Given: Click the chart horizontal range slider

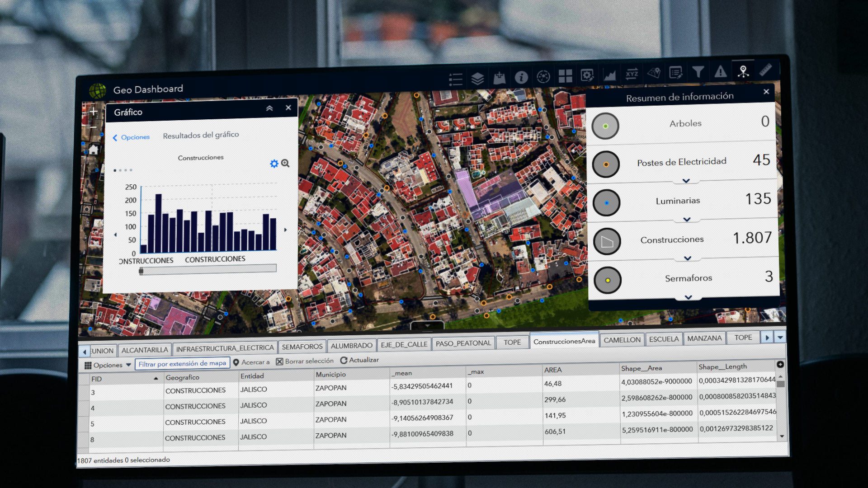Looking at the screenshot, I should pyautogui.click(x=208, y=270).
